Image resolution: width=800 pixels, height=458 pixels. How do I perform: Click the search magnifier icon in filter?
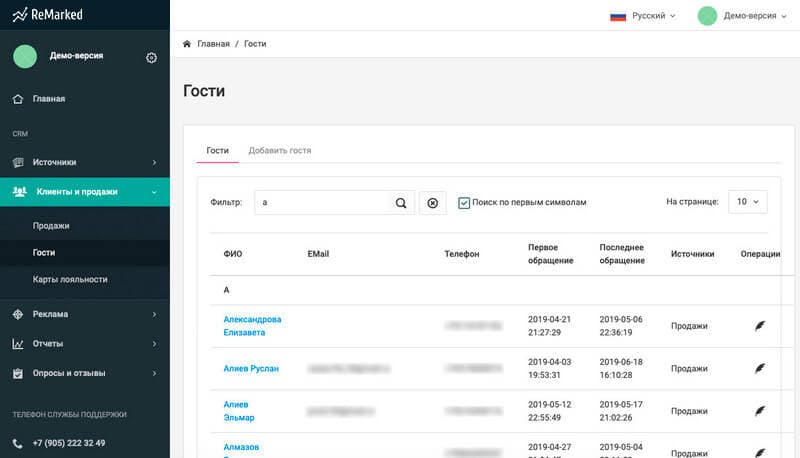click(x=401, y=203)
